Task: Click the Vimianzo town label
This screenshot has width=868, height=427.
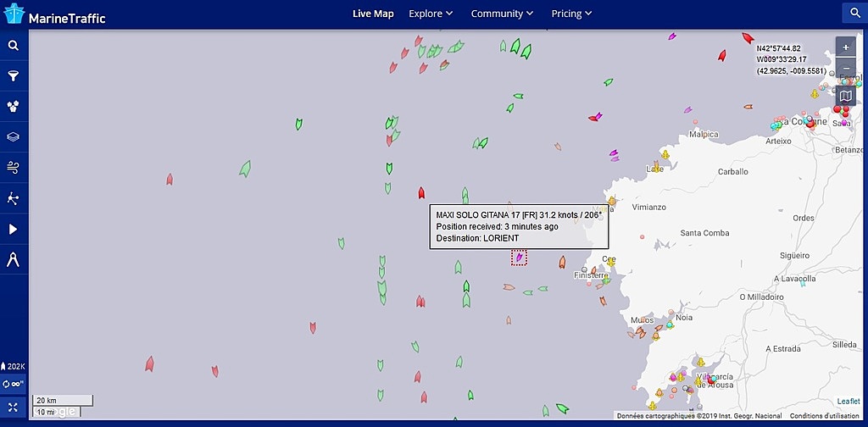Action: tap(648, 208)
